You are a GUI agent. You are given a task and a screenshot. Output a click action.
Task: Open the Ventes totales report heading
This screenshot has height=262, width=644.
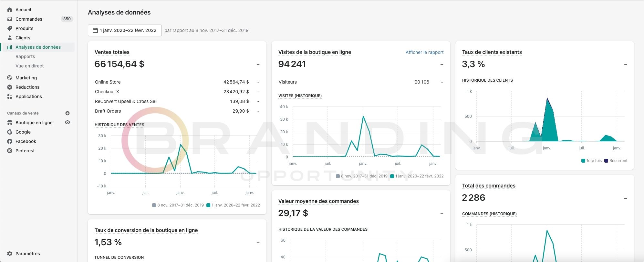(112, 52)
